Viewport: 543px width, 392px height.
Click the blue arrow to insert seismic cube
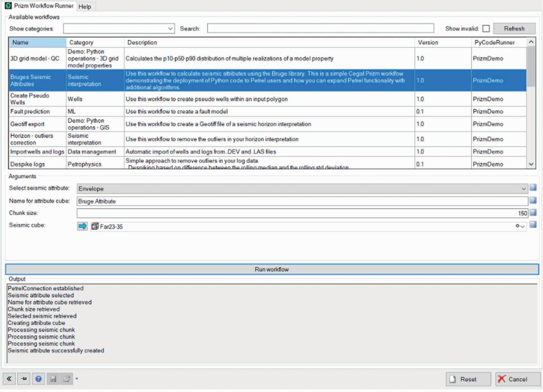[82, 226]
